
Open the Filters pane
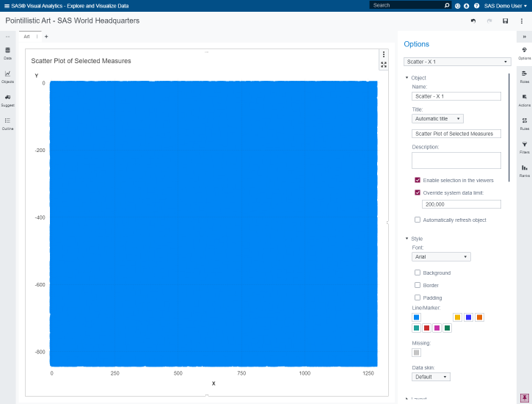(x=524, y=148)
